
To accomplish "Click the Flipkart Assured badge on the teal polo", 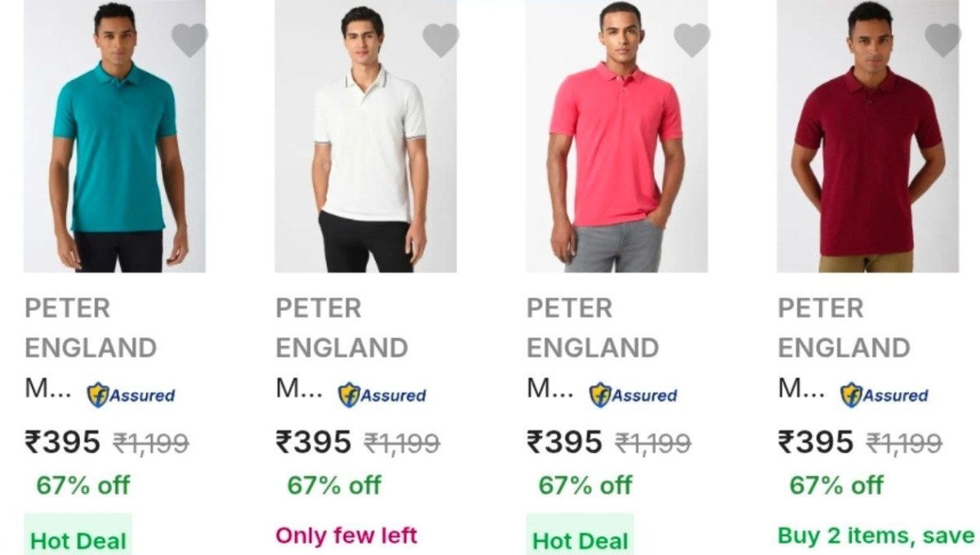I will pos(131,394).
